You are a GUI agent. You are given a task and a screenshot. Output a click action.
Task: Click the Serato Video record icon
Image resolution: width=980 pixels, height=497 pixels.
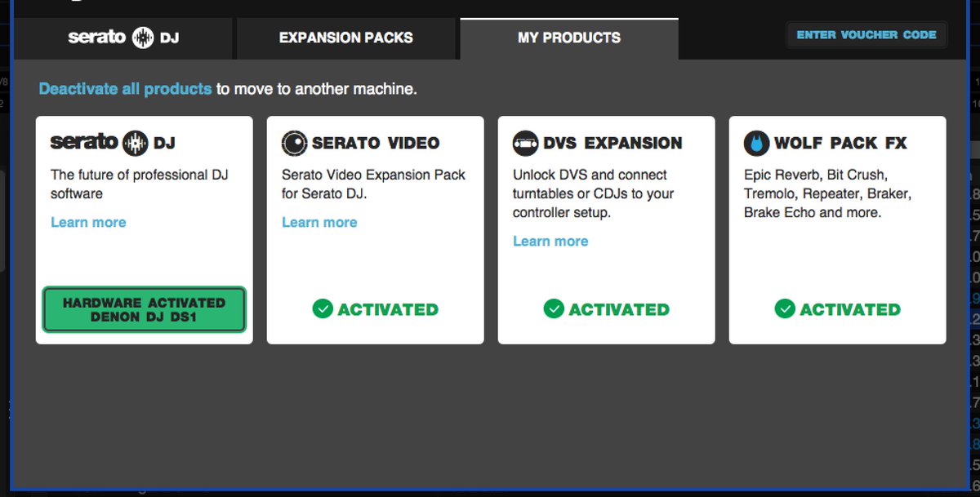coord(294,144)
